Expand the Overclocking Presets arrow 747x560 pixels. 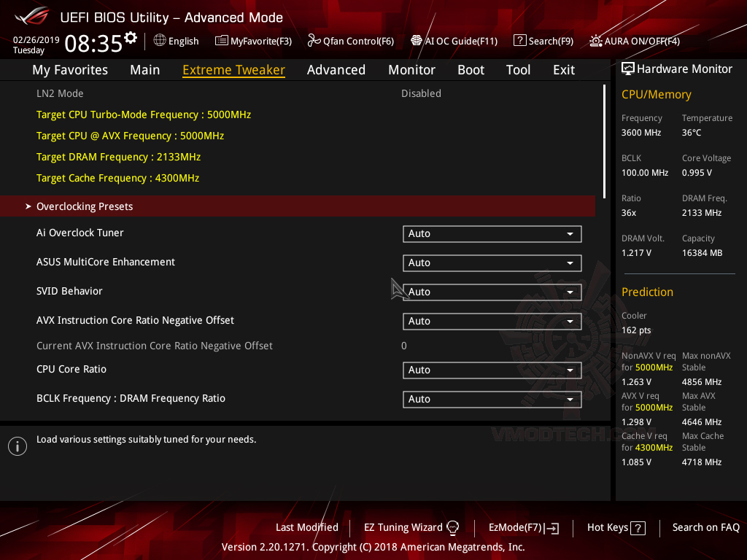pyautogui.click(x=28, y=206)
